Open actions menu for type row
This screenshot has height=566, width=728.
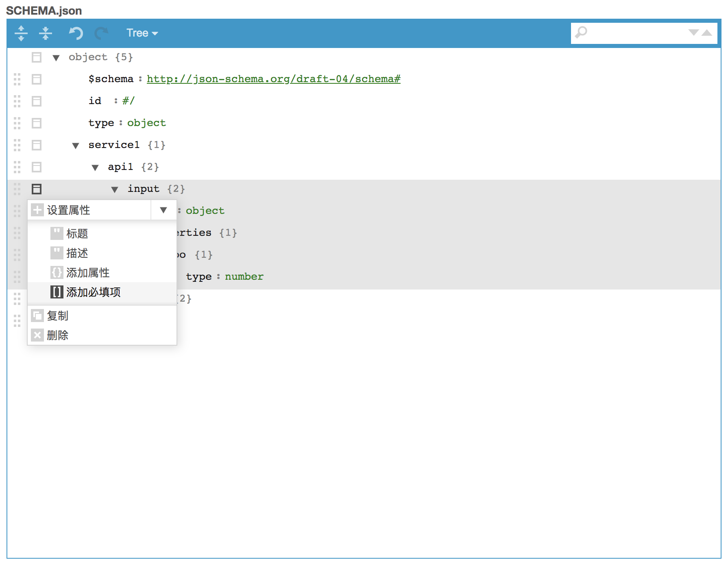(x=37, y=123)
